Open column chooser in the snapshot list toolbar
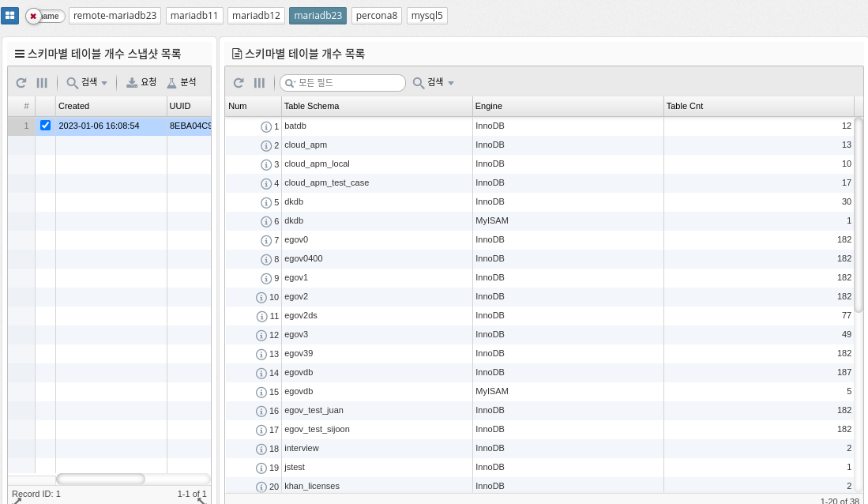This screenshot has width=868, height=504. [x=43, y=82]
